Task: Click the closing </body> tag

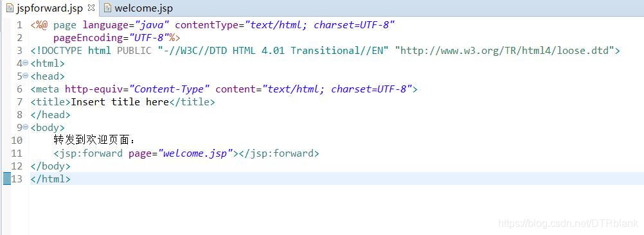Action: coord(51,166)
